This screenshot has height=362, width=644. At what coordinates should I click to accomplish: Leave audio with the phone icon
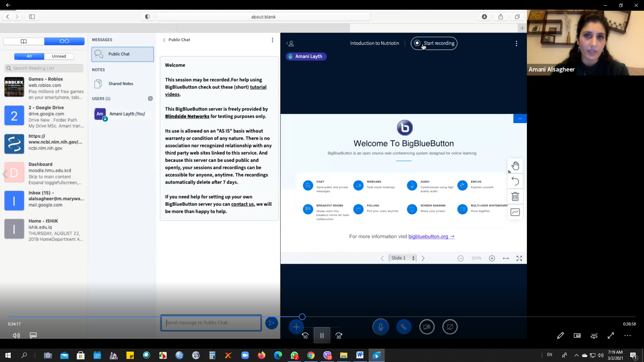pos(404,327)
